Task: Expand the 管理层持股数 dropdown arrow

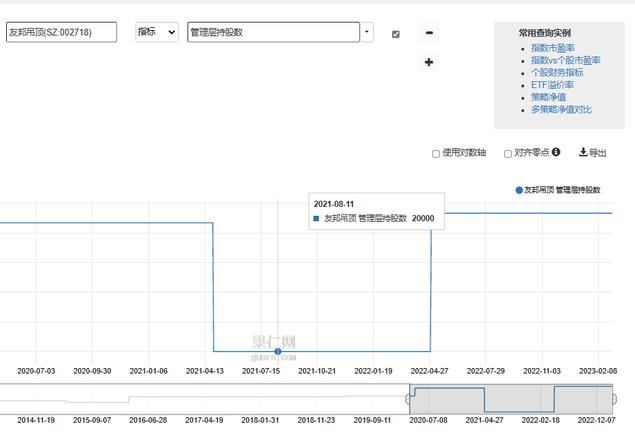Action: (367, 32)
